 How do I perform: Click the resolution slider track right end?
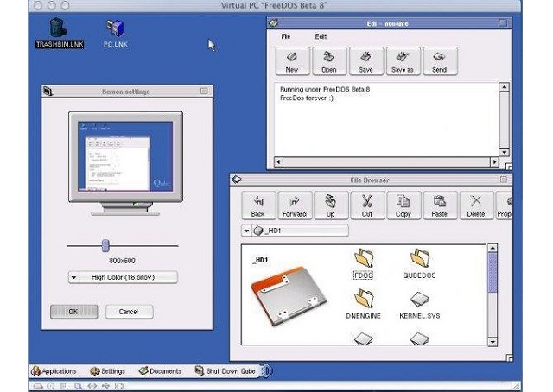coord(176,246)
